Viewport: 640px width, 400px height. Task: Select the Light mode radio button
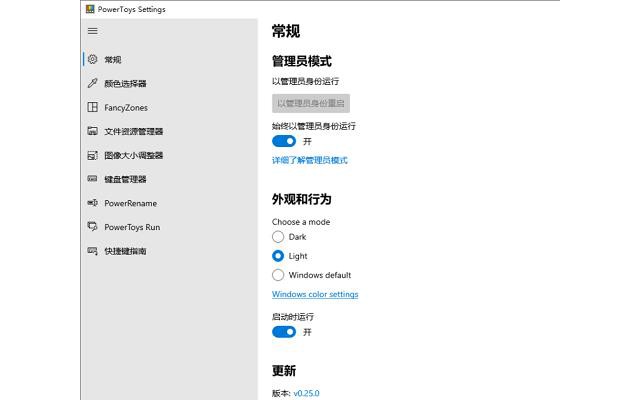[x=278, y=256]
